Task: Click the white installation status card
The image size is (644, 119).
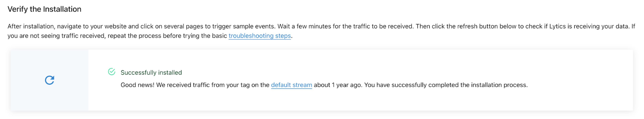Action: pos(361,80)
